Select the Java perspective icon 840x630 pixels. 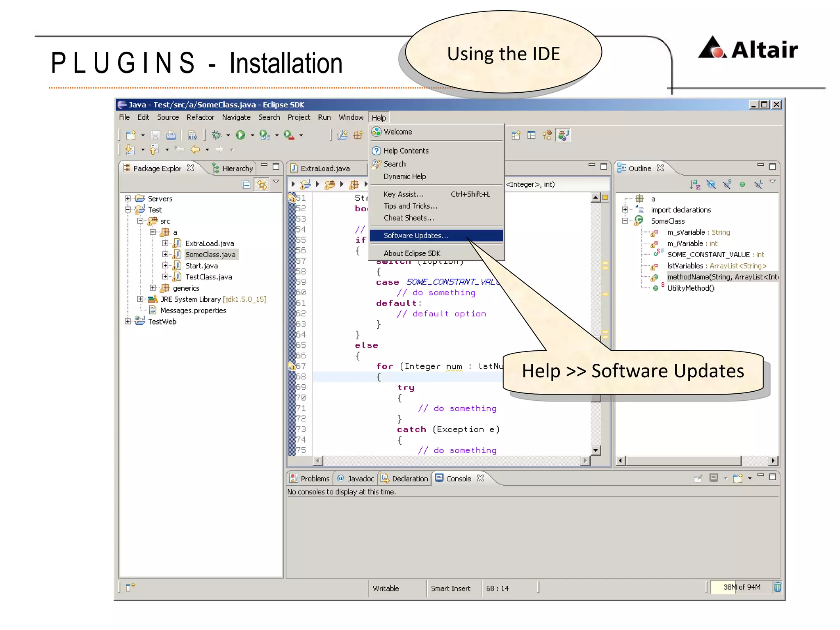[x=563, y=135]
